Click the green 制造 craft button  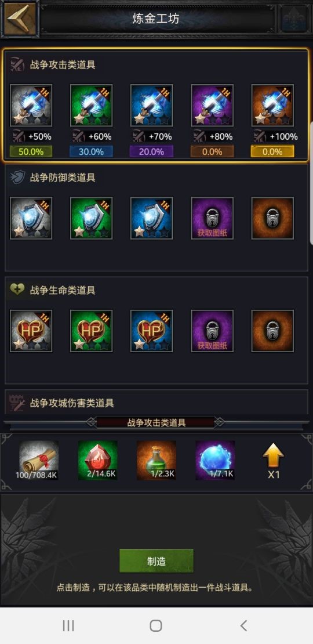pyautogui.click(x=156, y=561)
